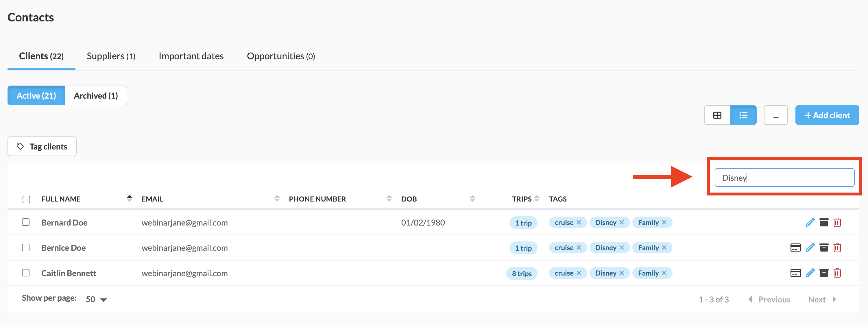Switch to grid view icon
Viewport: 868px width, 325px height.
[717, 115]
